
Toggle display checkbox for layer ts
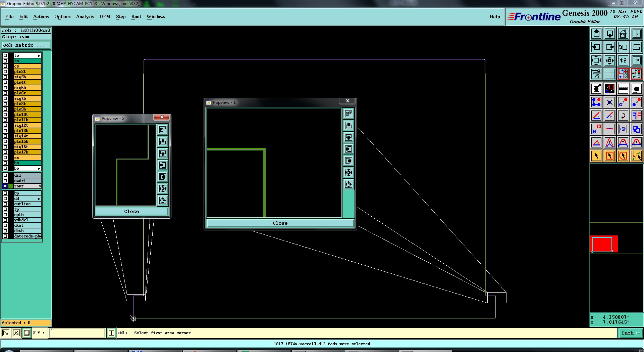(x=5, y=61)
